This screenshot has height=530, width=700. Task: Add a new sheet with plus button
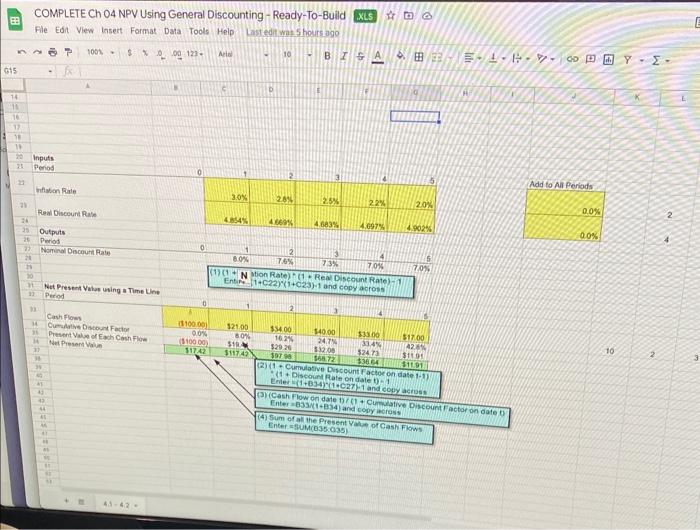coord(67,501)
